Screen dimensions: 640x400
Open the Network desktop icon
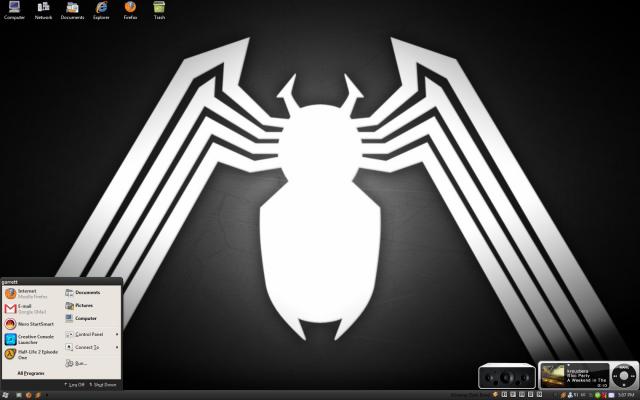(x=43, y=10)
